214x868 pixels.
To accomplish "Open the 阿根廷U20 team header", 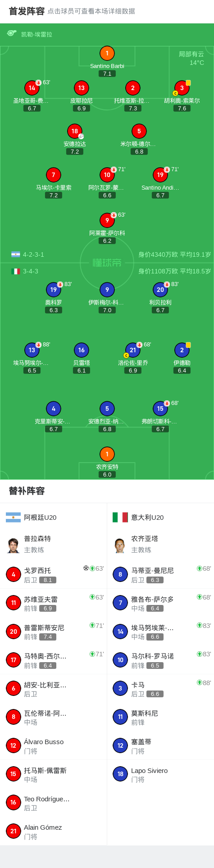I will (x=54, y=517).
